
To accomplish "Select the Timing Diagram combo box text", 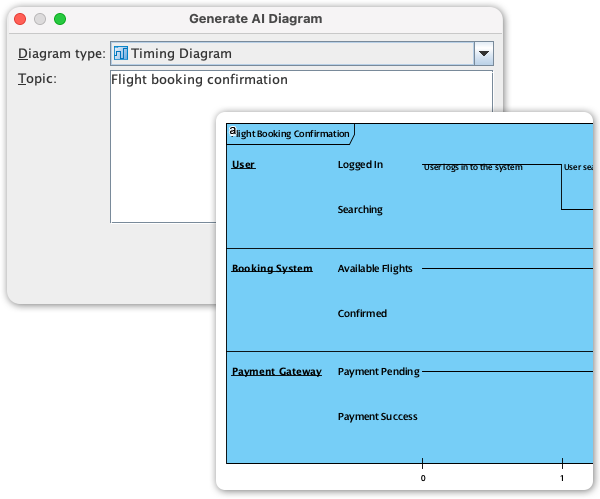I will click(181, 54).
